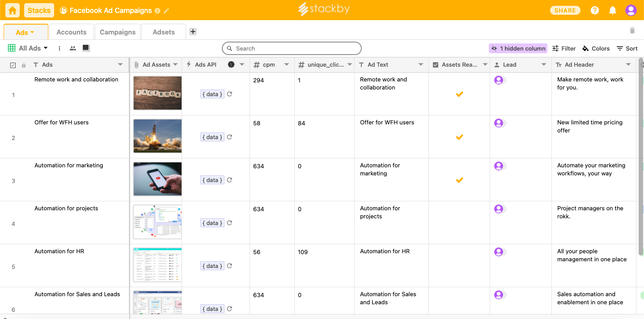The width and height of the screenshot is (644, 319).
Task: Click the Home icon button
Action: click(13, 10)
